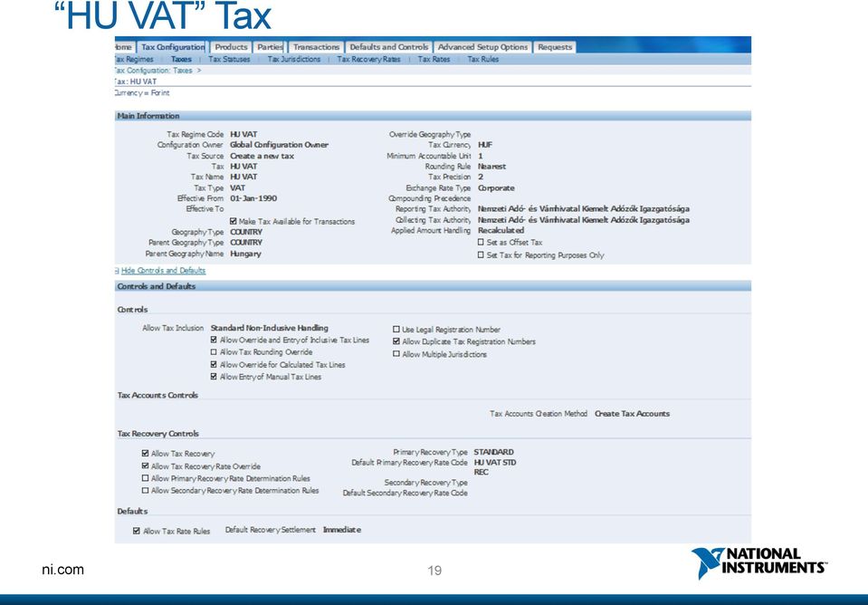This screenshot has width=868, height=605.
Task: Click the Collecting Tax Authority name
Action: pyautogui.click(x=584, y=220)
